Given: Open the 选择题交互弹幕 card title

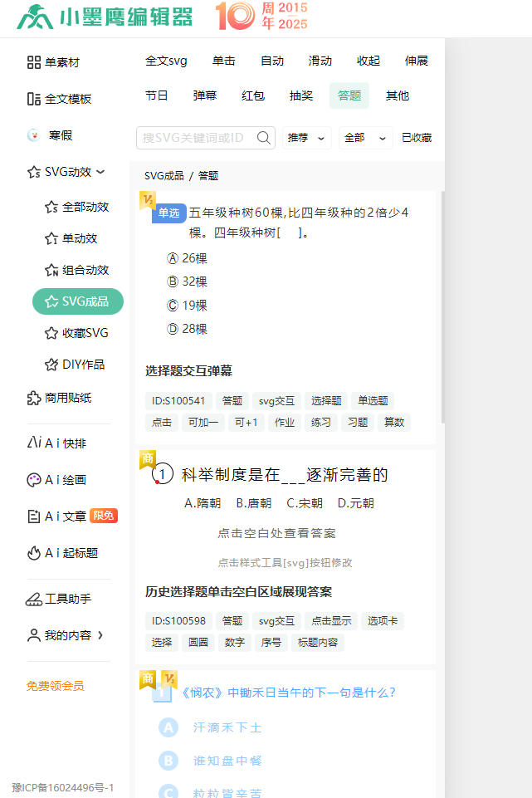Looking at the screenshot, I should coord(188,371).
